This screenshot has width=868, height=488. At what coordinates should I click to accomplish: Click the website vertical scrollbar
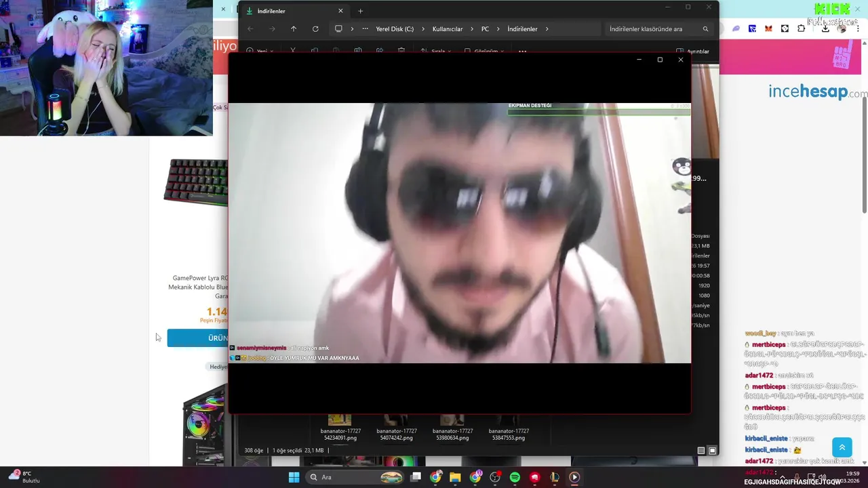865,156
